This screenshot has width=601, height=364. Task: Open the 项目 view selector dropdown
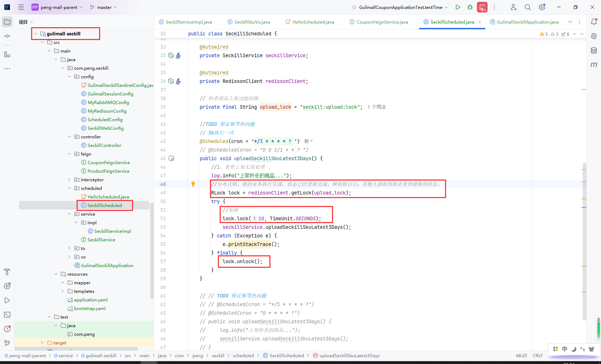pyautogui.click(x=26, y=22)
